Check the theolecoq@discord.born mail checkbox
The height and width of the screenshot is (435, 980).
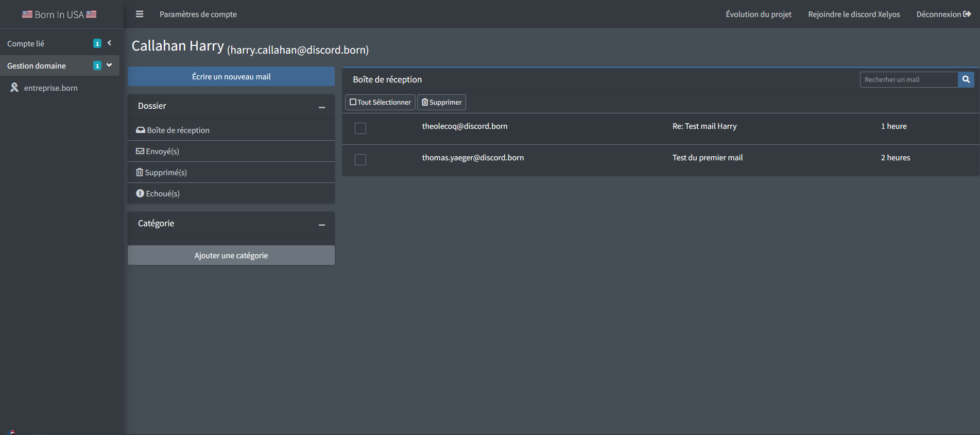[x=360, y=128]
